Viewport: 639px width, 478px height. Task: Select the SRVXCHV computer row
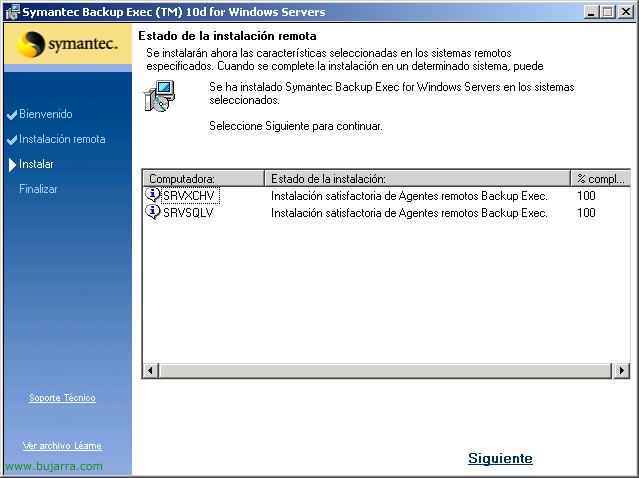386,196
